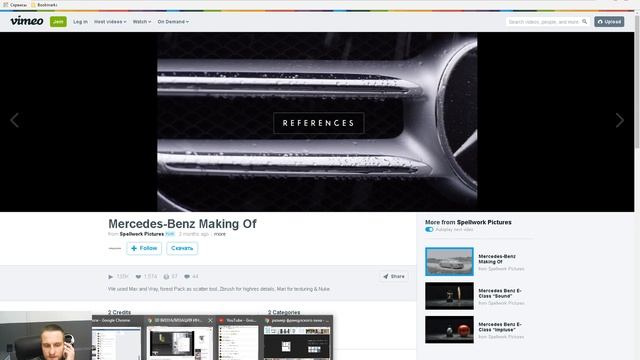
Task: Open Mercedes-Benz Making Of sidebar thumbnail
Action: 449,262
